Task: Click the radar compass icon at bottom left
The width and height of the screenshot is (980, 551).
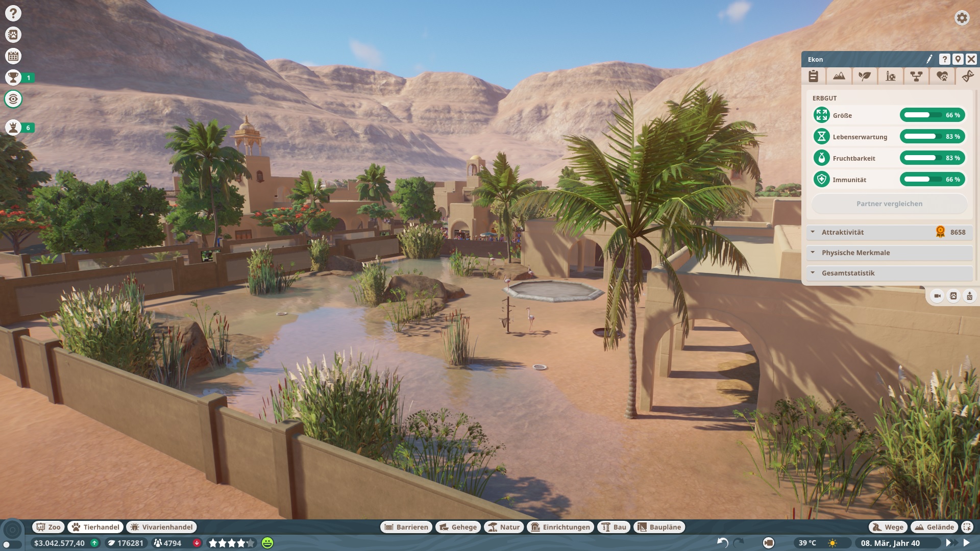Action: tap(13, 530)
